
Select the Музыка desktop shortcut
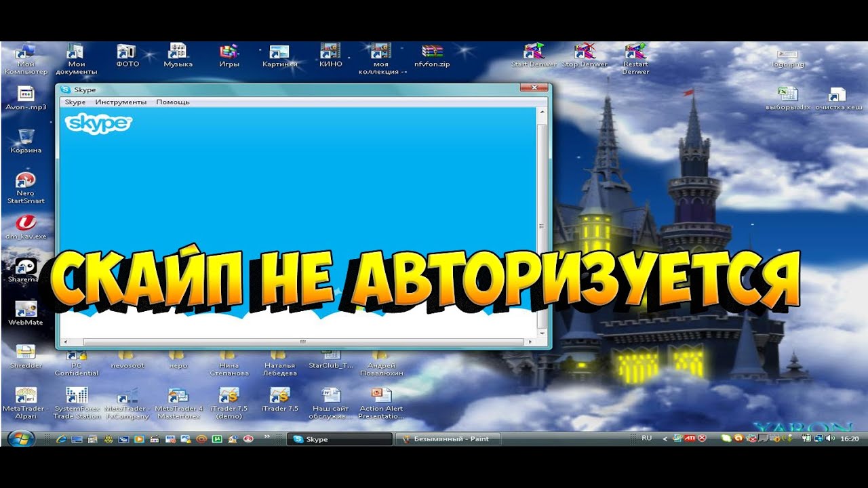(178, 56)
